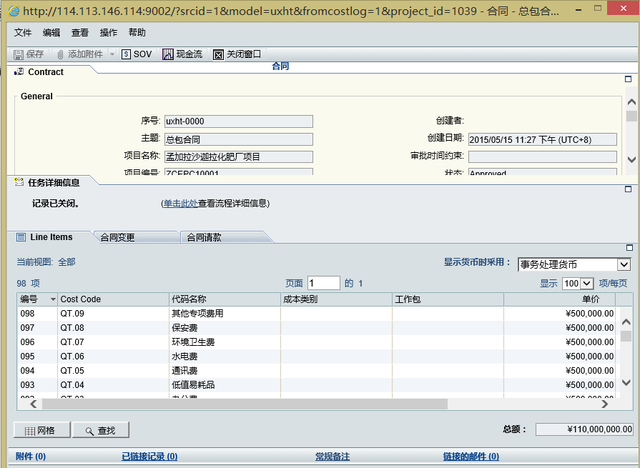Open the items-per-page 100 dropdown
Image resolution: width=640 pixels, height=468 pixels.
[587, 283]
